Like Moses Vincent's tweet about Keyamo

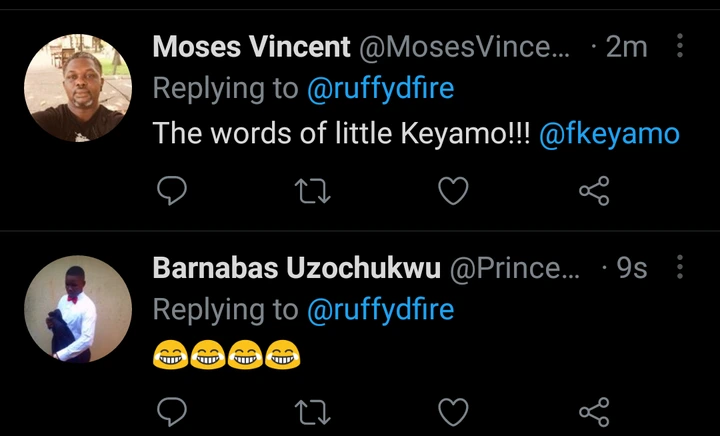[453, 190]
